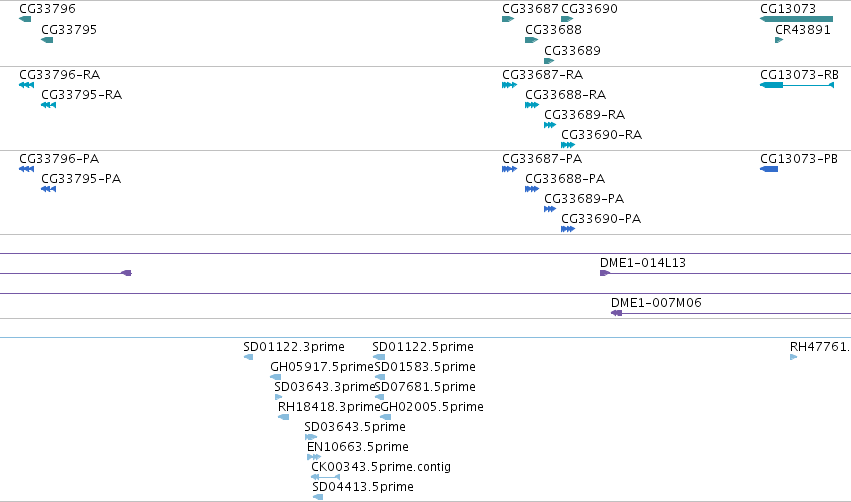The image size is (851, 502).
Task: Select the SD01122.3prime EST glyph
Action: [249, 357]
